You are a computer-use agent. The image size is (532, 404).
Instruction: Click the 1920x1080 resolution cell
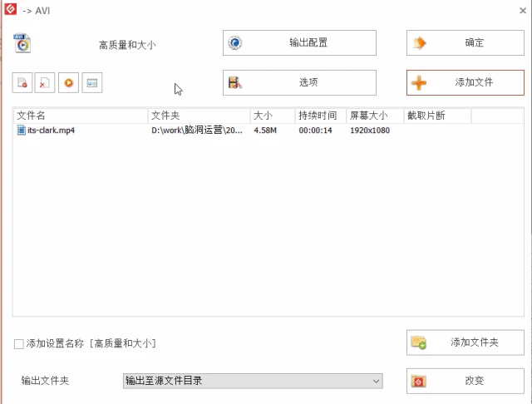pos(370,131)
